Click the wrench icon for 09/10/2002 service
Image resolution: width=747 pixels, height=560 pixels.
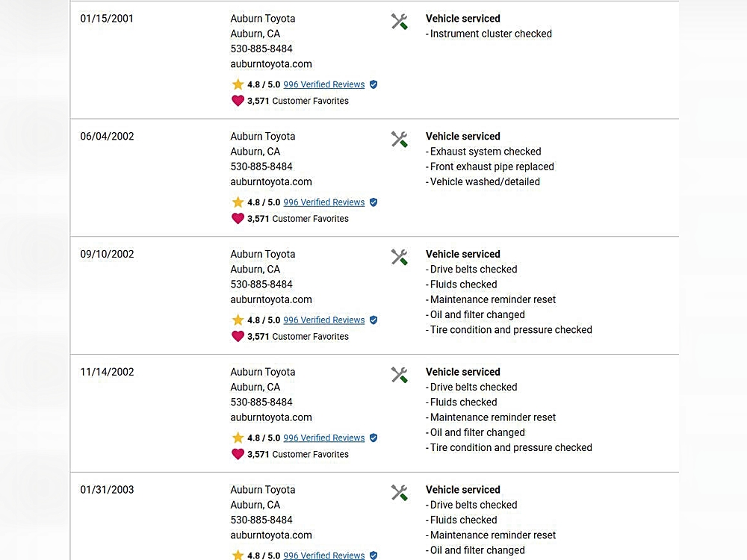[x=400, y=258]
